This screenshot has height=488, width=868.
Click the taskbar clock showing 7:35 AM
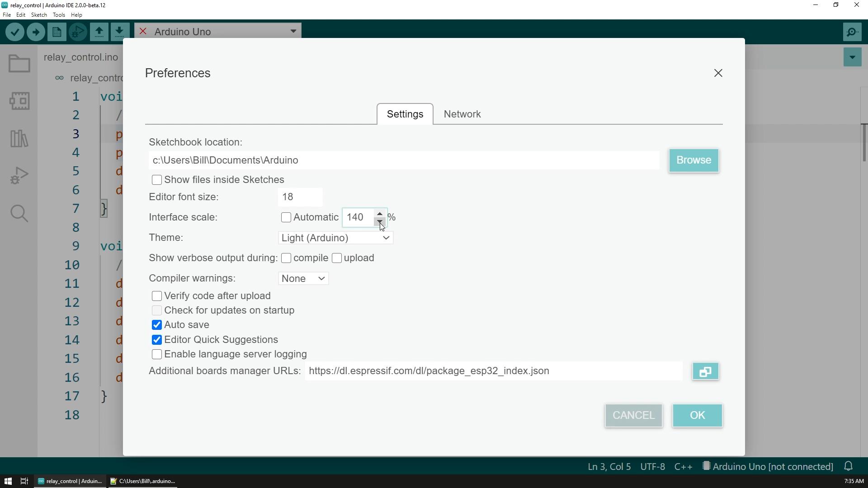pos(854,481)
